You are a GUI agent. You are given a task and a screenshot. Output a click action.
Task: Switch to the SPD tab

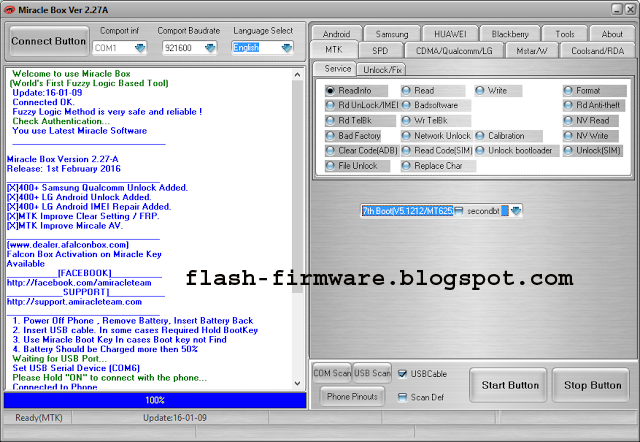pyautogui.click(x=380, y=51)
